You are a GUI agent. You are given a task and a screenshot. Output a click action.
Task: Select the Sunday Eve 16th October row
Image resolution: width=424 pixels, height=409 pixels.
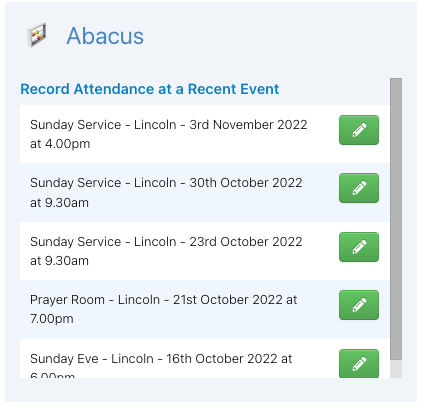click(x=205, y=359)
